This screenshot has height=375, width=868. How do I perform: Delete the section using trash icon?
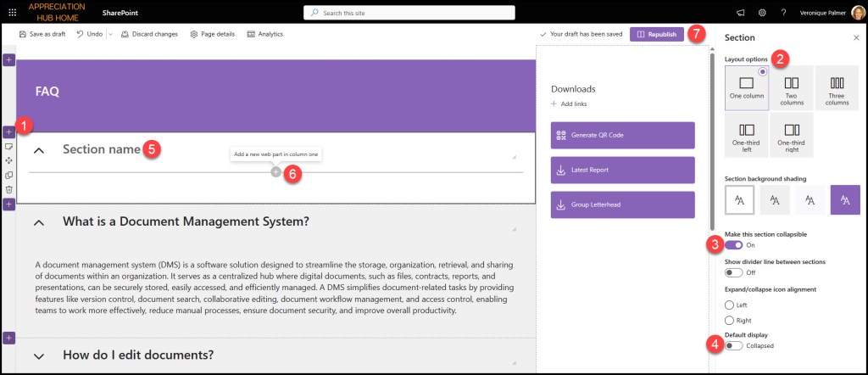[x=8, y=189]
